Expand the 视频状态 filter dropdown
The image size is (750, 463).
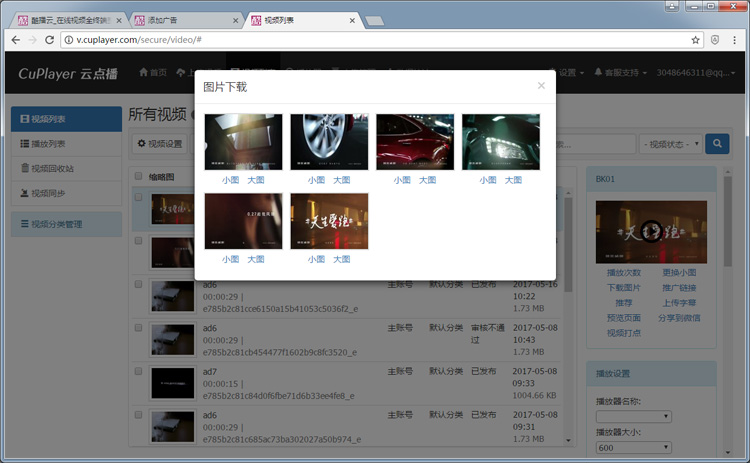point(670,144)
